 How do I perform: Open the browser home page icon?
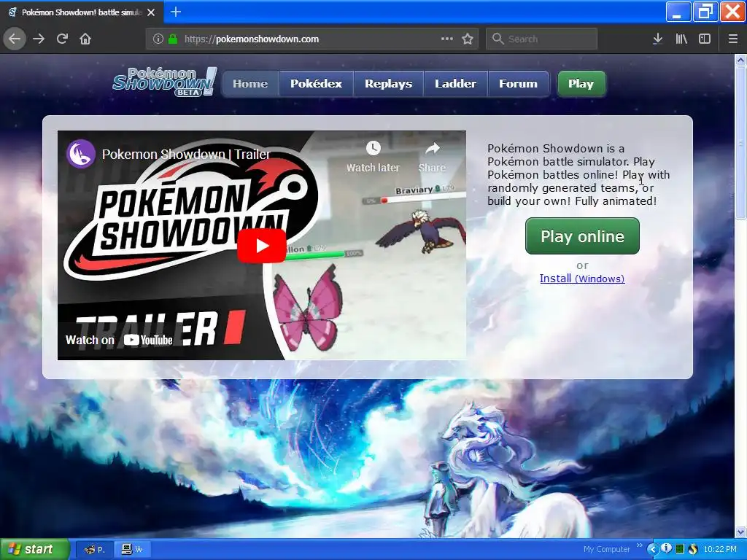[x=85, y=39]
